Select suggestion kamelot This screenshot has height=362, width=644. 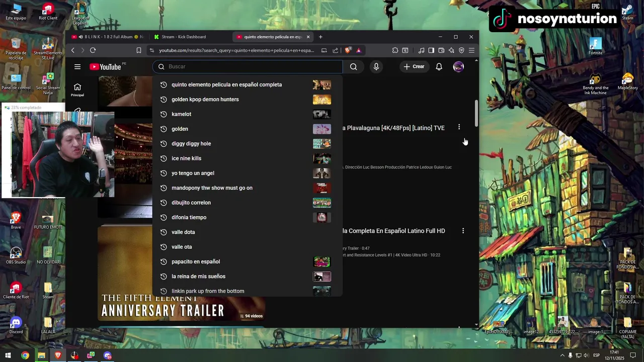coord(247,114)
